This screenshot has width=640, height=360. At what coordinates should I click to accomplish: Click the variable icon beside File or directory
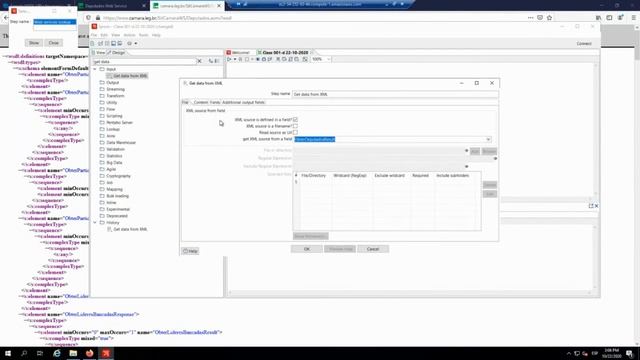click(x=467, y=151)
